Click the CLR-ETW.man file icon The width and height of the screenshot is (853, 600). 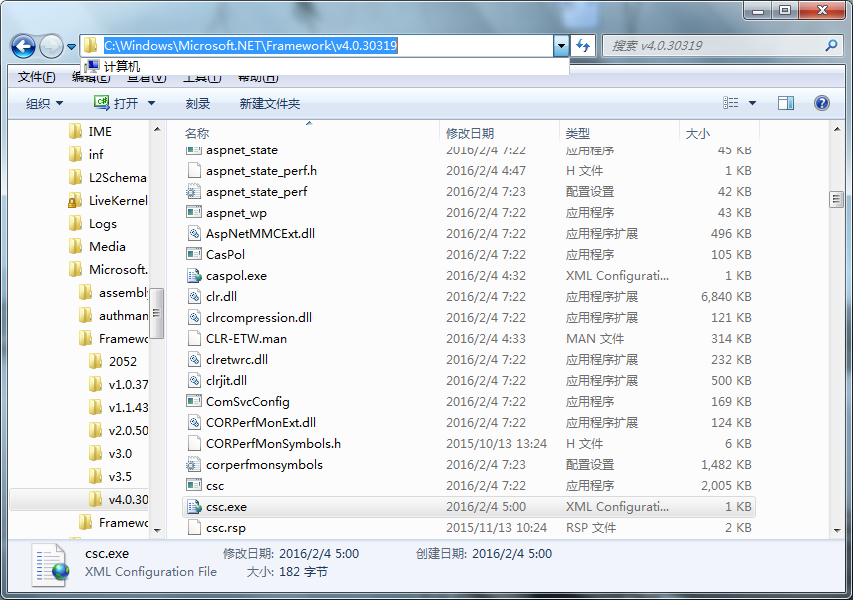click(x=194, y=338)
